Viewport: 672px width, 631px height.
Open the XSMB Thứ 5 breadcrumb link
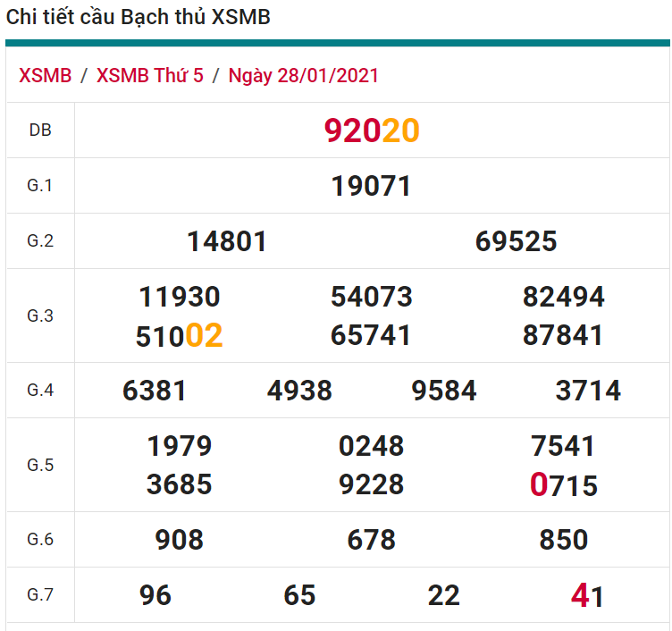(149, 75)
